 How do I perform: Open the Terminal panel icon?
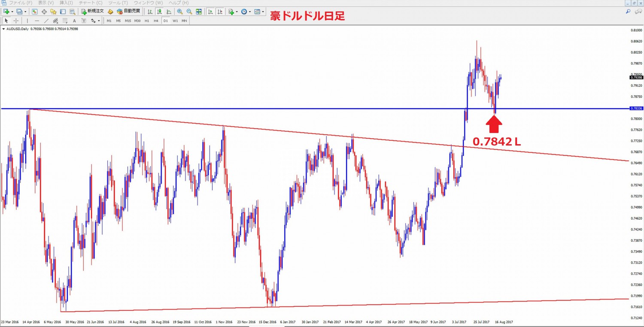coord(63,12)
